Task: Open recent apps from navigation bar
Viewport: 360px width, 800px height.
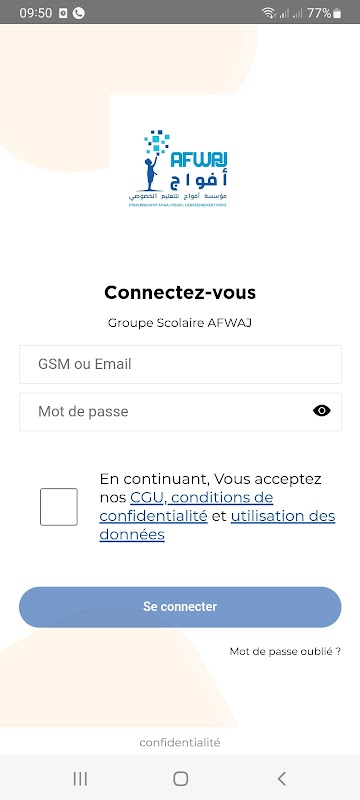Action: (x=80, y=779)
